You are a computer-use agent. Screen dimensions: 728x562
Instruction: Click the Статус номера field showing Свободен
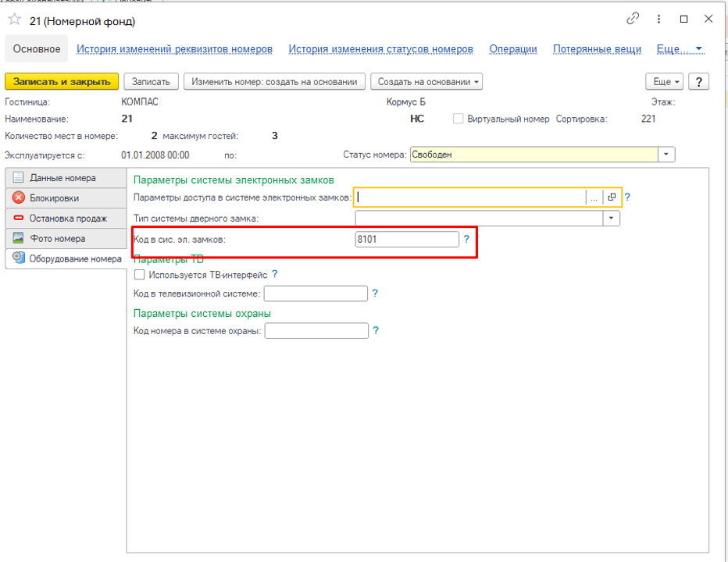coord(534,155)
